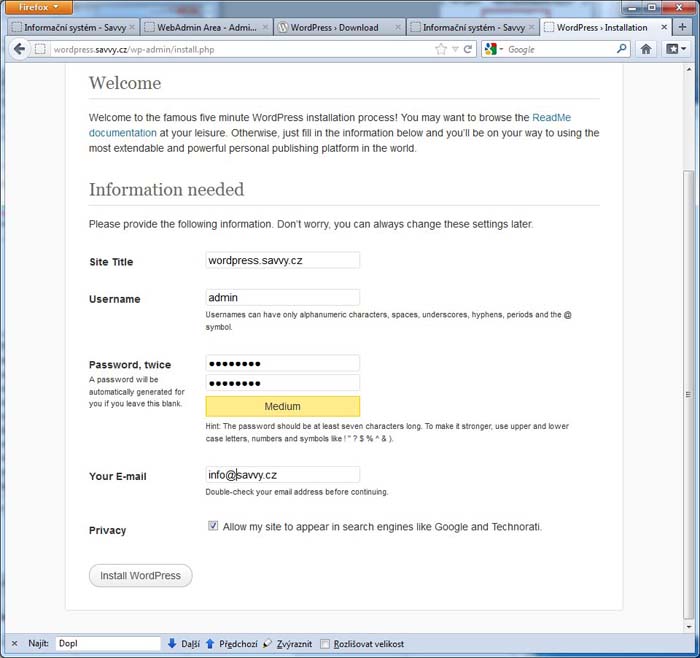Switch to the second Informační systém - Savvy tab
This screenshot has width=700, height=658.
point(472,27)
